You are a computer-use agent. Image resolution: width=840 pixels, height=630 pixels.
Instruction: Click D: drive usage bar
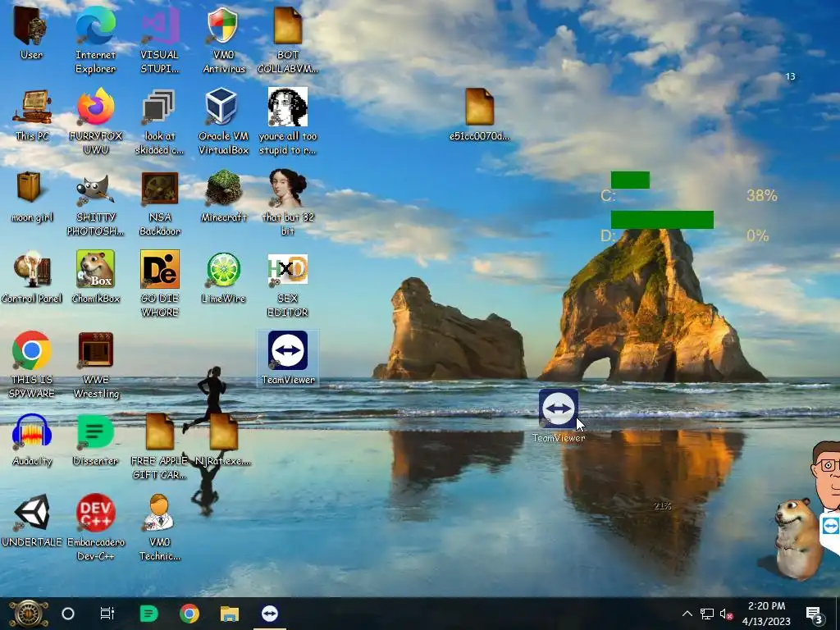[x=662, y=220]
